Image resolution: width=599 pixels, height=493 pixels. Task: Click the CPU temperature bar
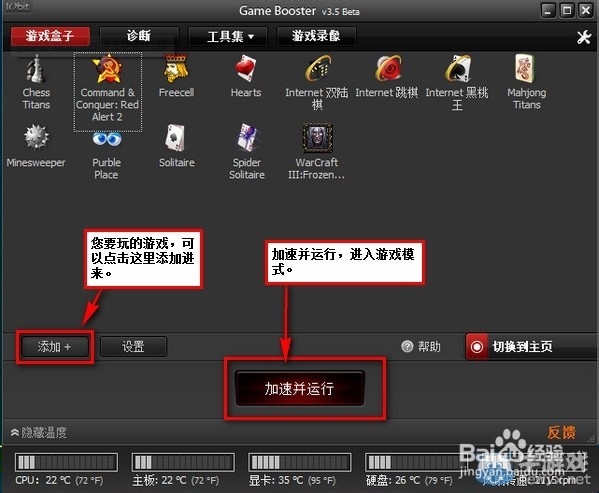66,462
